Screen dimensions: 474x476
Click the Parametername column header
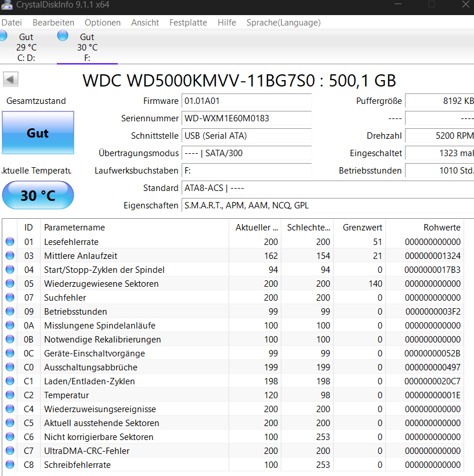point(135,228)
